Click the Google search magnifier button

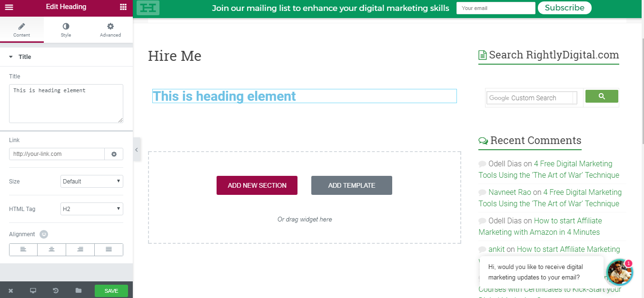602,96
